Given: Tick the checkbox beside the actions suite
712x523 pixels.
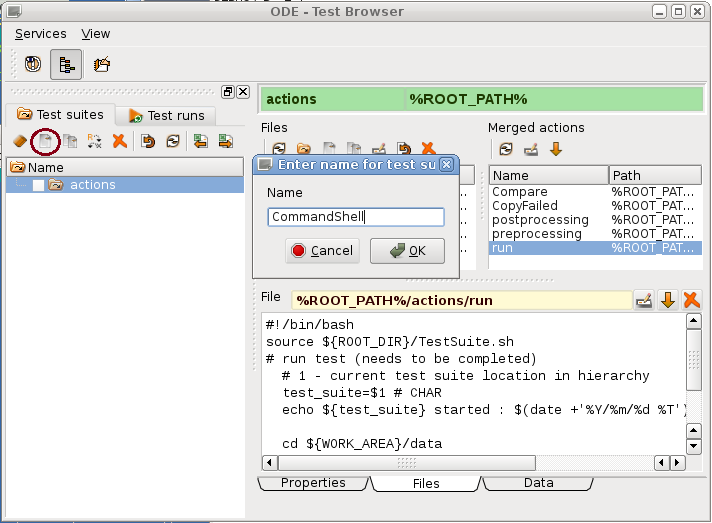Looking at the screenshot, I should 38,185.
